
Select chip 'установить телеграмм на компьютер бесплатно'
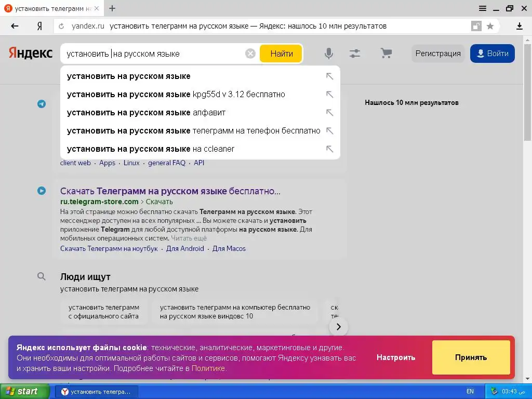point(235,312)
